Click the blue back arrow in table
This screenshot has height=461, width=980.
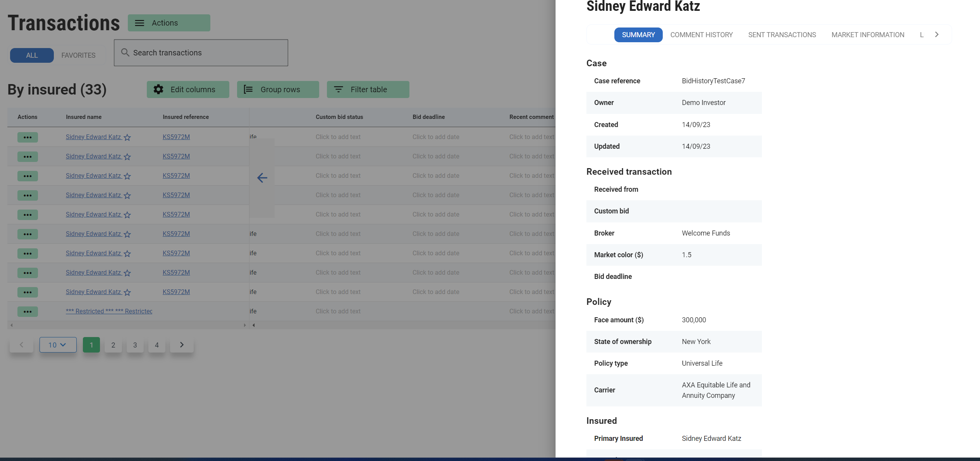point(262,178)
